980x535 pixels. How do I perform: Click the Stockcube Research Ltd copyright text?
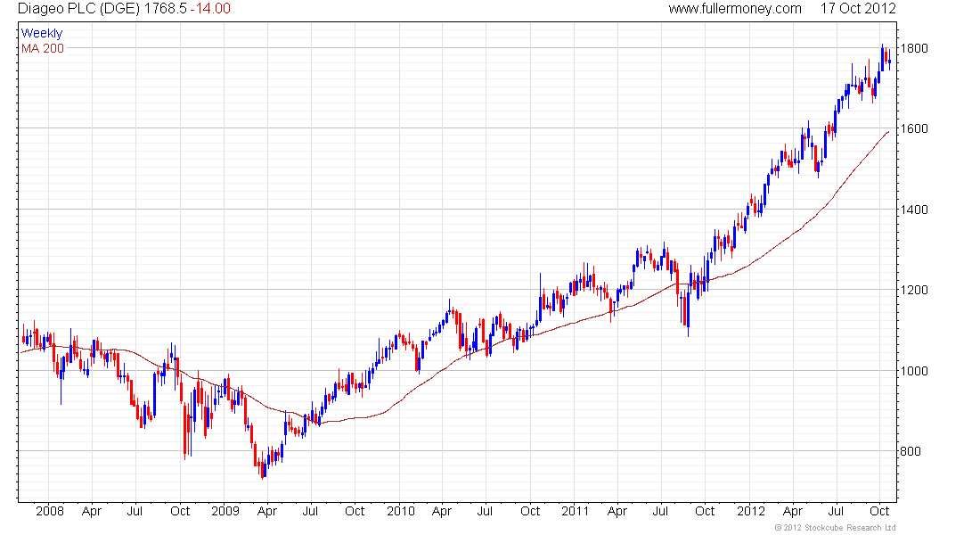(x=835, y=528)
